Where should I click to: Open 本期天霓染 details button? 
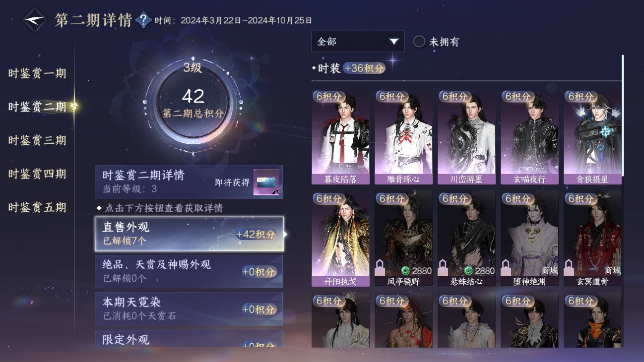coord(190,309)
